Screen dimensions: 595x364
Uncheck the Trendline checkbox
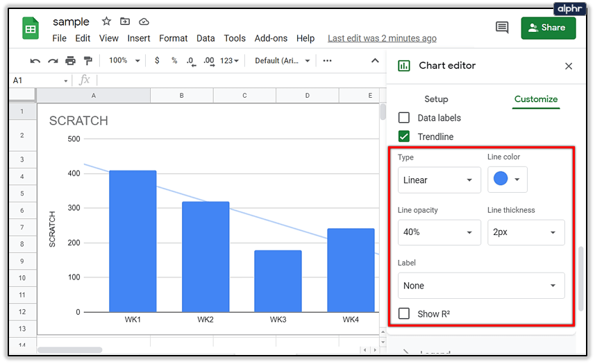click(x=404, y=137)
